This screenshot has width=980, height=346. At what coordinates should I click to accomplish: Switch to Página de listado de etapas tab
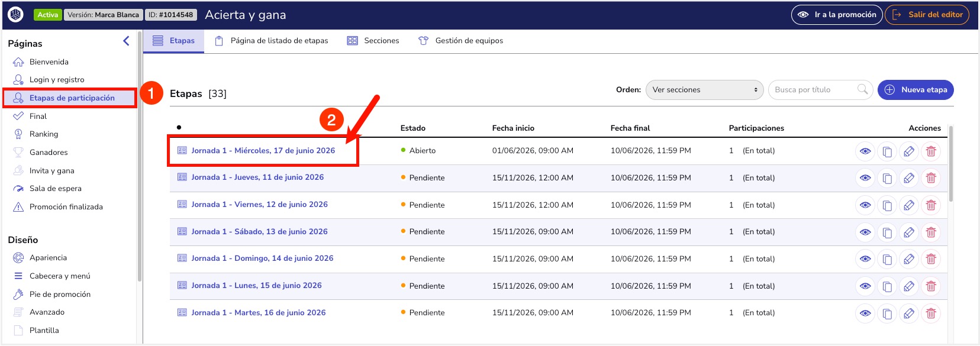pos(271,41)
